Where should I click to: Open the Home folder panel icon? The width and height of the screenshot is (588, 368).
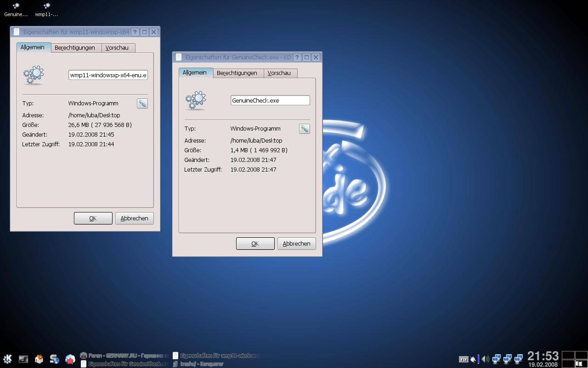click(39, 359)
